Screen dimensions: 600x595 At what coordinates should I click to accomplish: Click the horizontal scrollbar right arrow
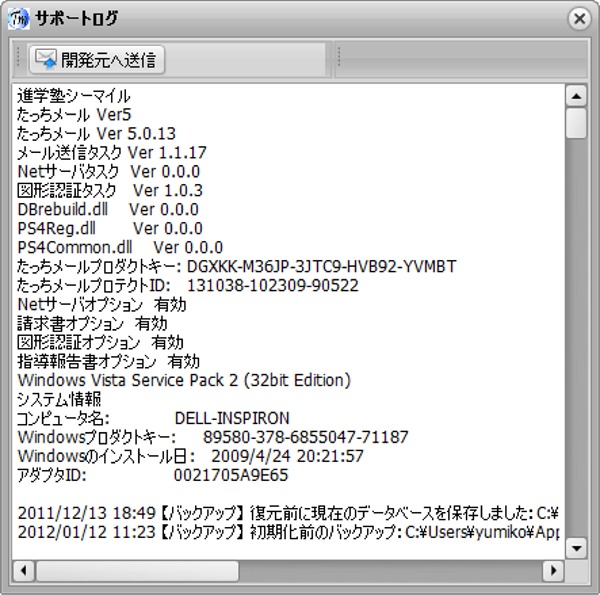553,571
